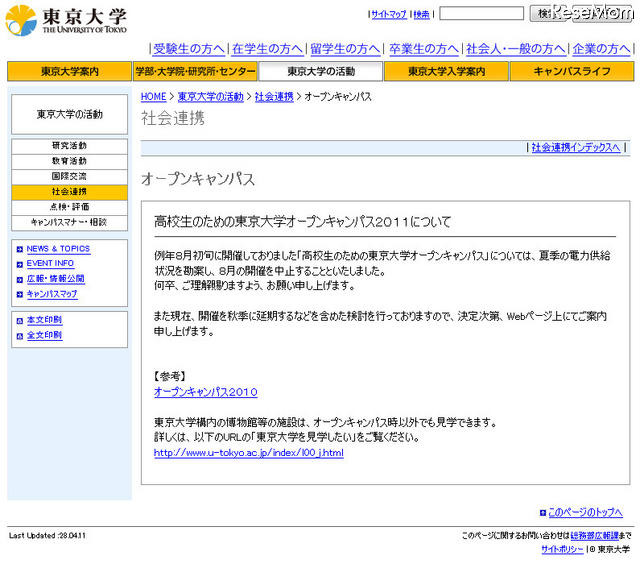Image resolution: width=640 pixels, height=564 pixels.
Task: Open the 企業の方へ link
Action: (x=601, y=49)
